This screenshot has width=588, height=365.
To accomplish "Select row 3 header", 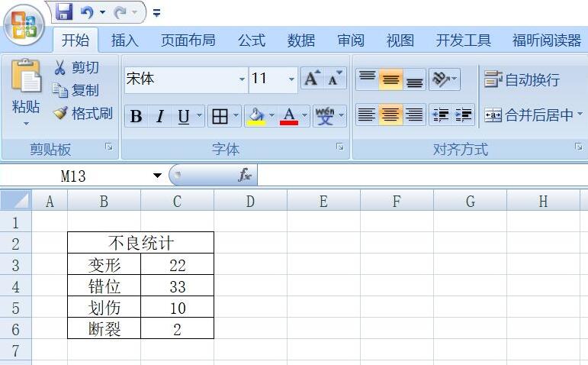I will pyautogui.click(x=16, y=266).
